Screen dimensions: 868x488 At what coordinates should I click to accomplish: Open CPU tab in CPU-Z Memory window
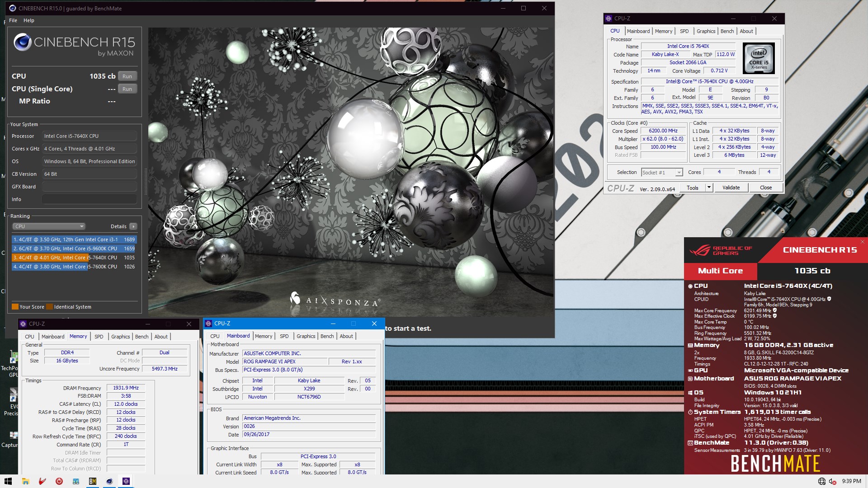[29, 337]
